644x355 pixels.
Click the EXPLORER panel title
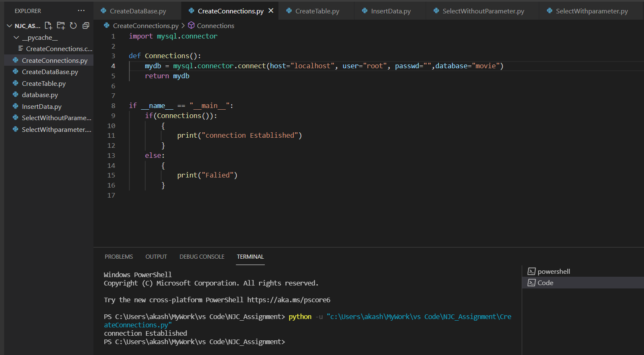pyautogui.click(x=28, y=11)
